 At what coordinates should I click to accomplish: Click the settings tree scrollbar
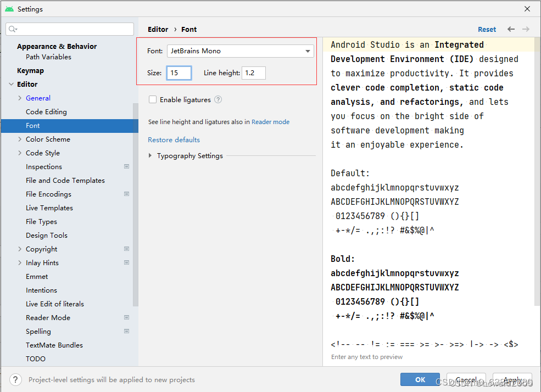136,204
